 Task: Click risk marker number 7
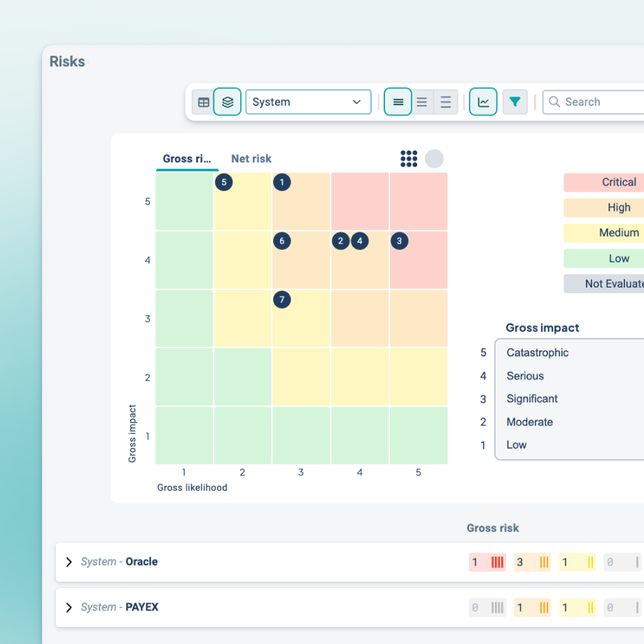point(281,300)
